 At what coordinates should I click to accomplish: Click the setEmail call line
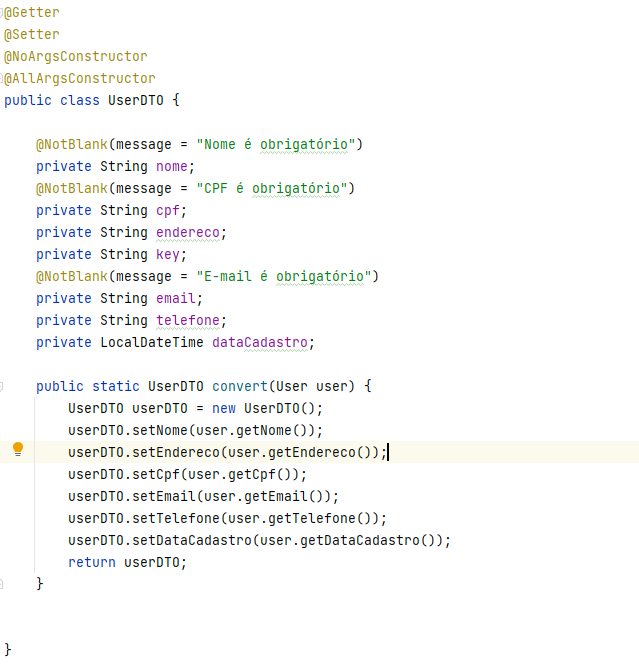click(203, 496)
